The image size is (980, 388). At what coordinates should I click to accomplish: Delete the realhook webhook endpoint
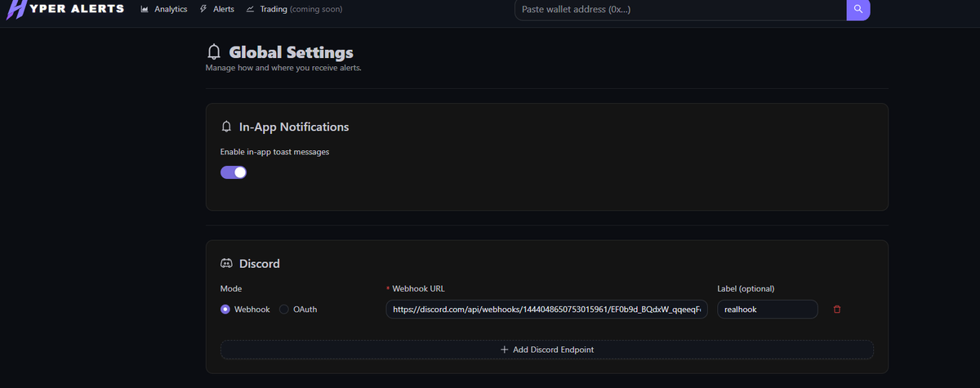[x=837, y=310]
